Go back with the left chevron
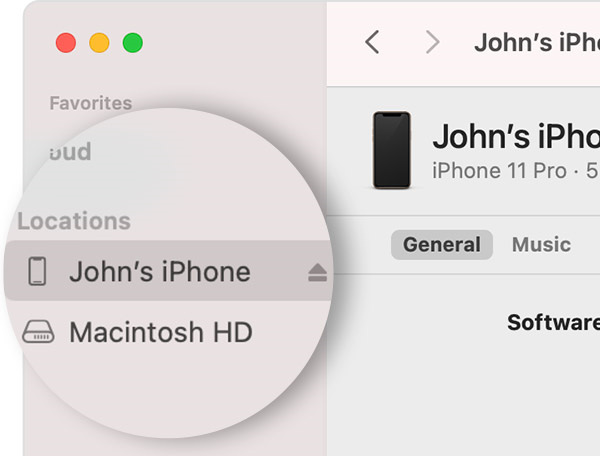Image resolution: width=600 pixels, height=456 pixels. [372, 42]
